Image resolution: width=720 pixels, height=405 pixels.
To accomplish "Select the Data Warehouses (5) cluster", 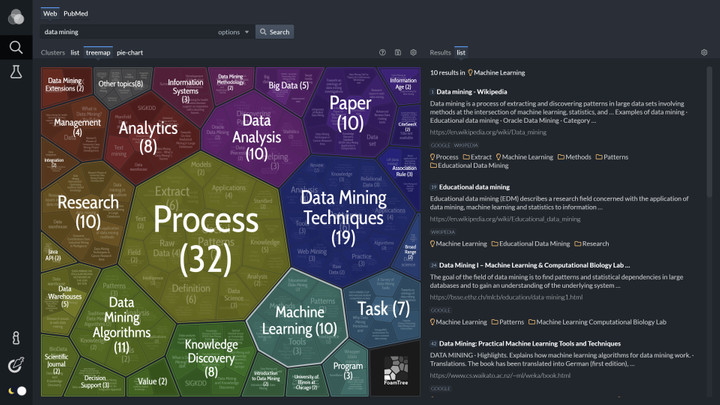I will [65, 297].
